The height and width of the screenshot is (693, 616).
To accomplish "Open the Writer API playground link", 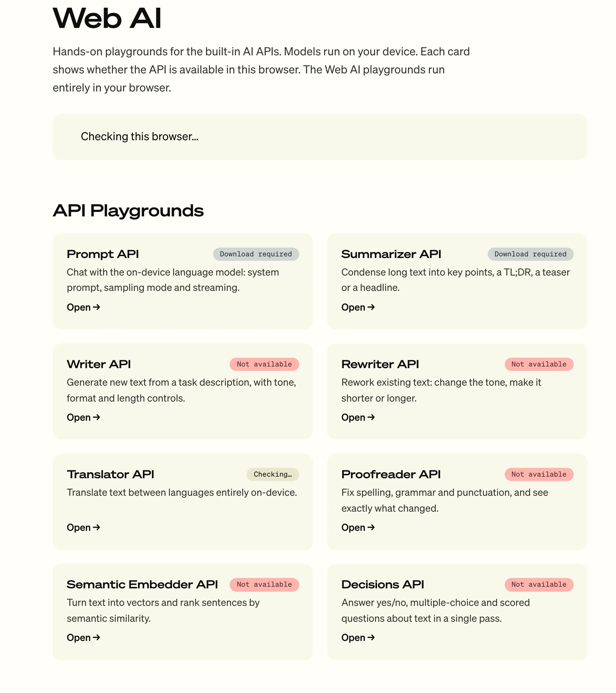I will (84, 417).
